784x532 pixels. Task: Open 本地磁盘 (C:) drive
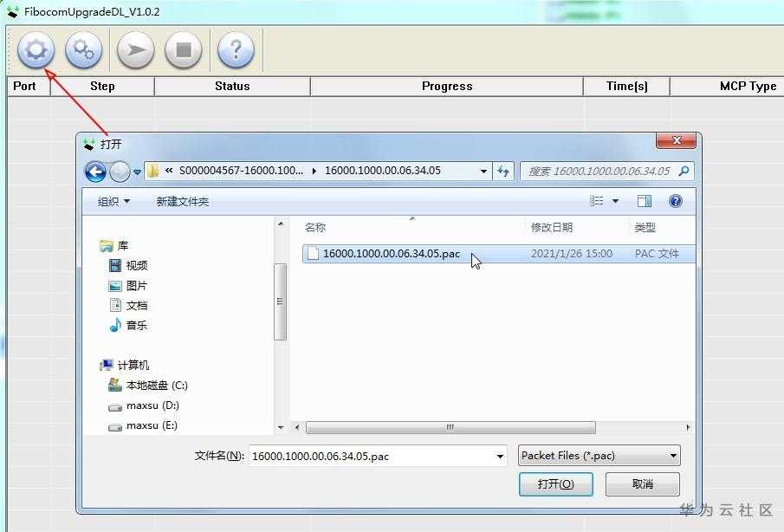(148, 385)
